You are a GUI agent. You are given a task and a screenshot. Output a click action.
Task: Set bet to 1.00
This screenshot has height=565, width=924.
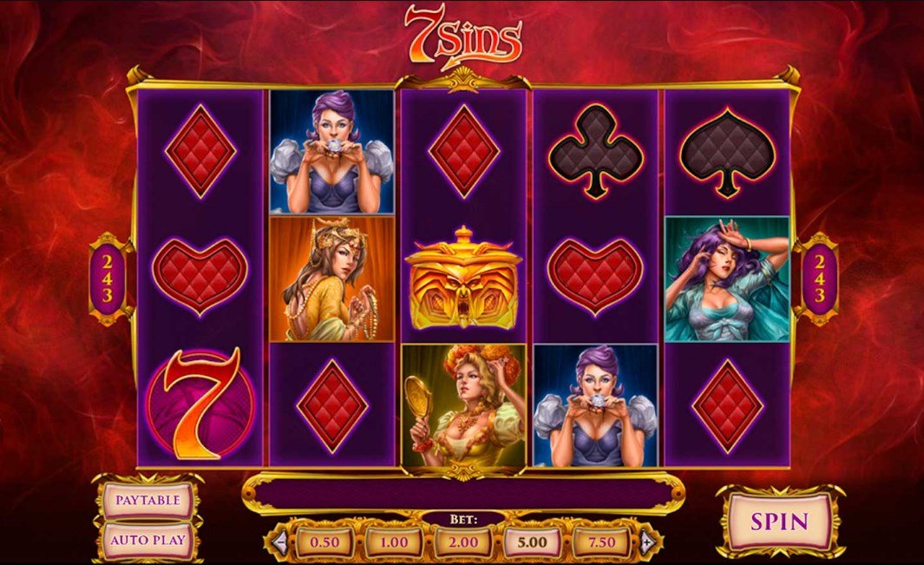(x=394, y=542)
